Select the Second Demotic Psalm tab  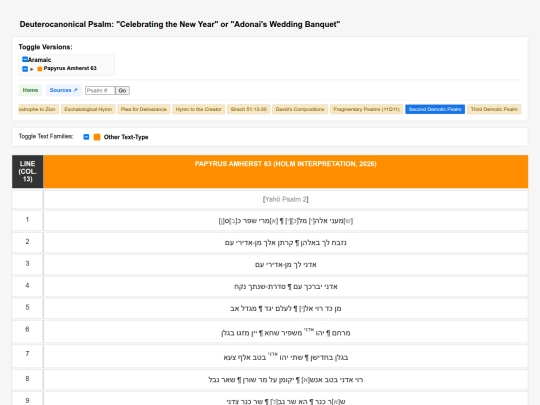[x=435, y=109]
